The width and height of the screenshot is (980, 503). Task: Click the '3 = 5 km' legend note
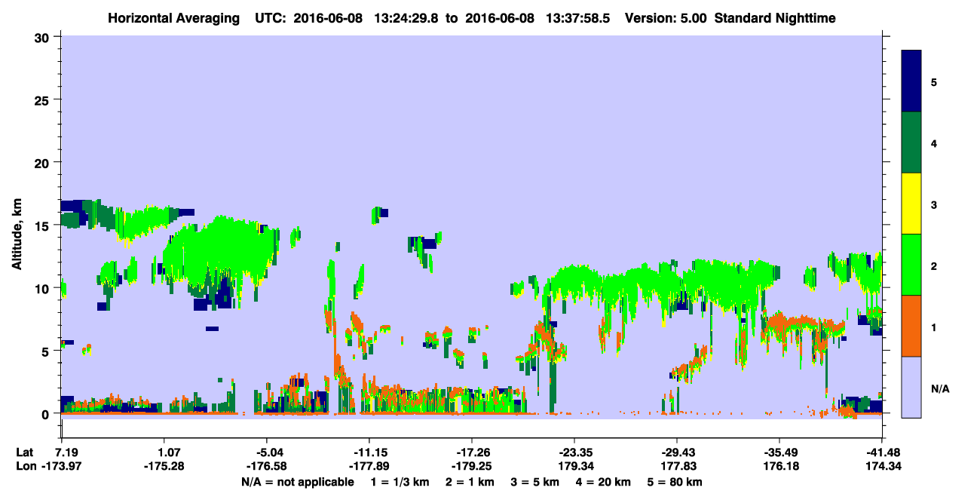point(535,481)
